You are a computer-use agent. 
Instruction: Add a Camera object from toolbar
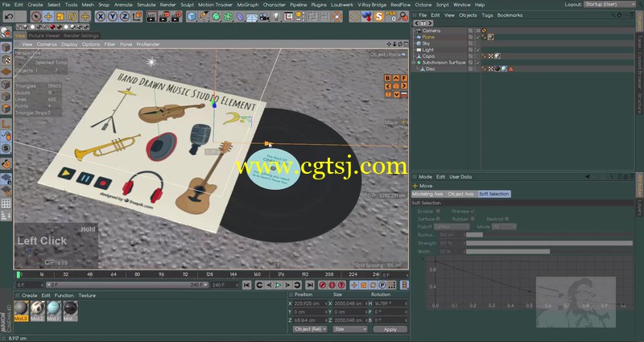tap(264, 16)
